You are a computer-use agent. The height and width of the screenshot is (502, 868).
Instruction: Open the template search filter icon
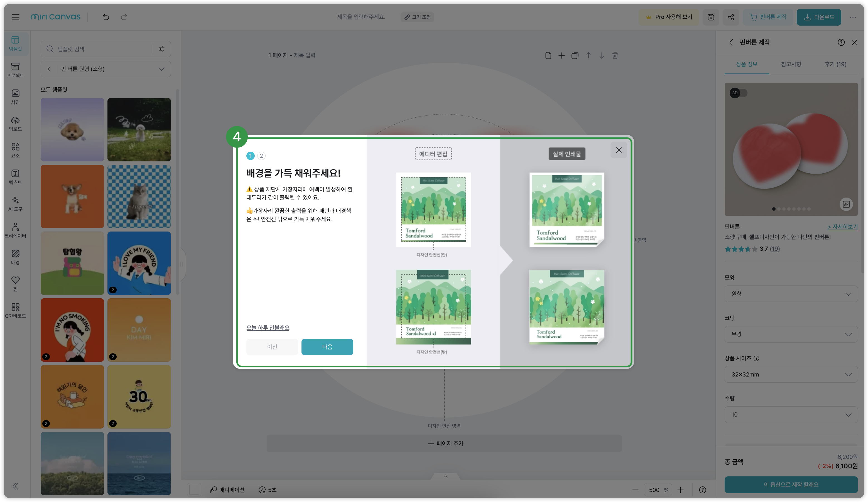tap(161, 49)
